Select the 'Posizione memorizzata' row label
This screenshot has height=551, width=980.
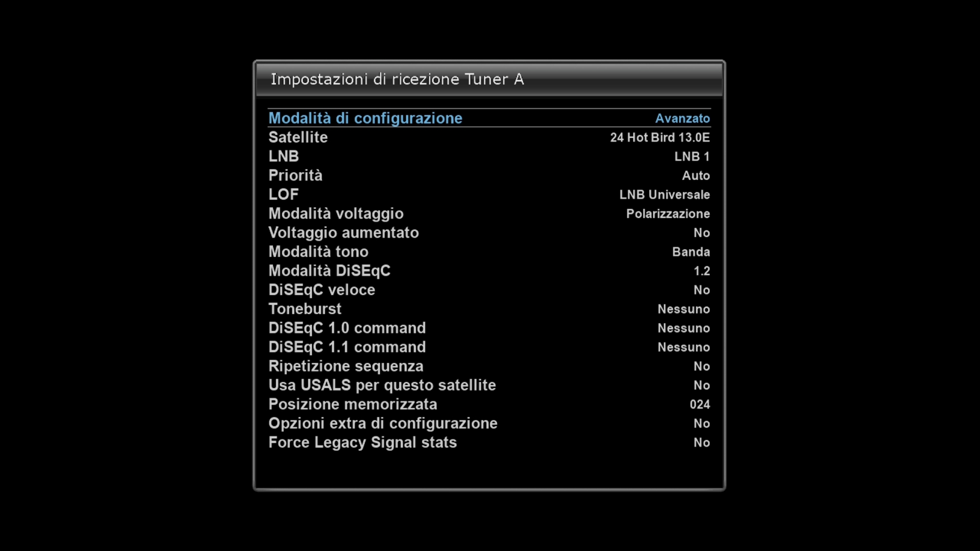coord(353,404)
